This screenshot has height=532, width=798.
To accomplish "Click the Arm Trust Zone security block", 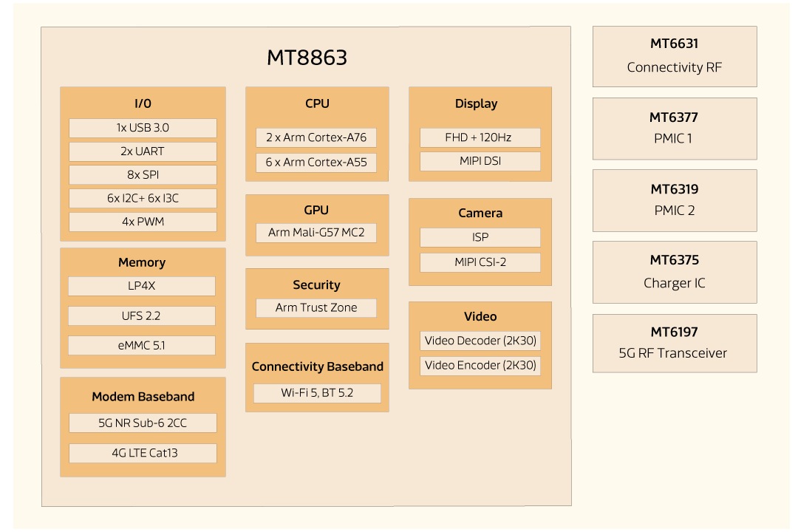I will 316,307.
